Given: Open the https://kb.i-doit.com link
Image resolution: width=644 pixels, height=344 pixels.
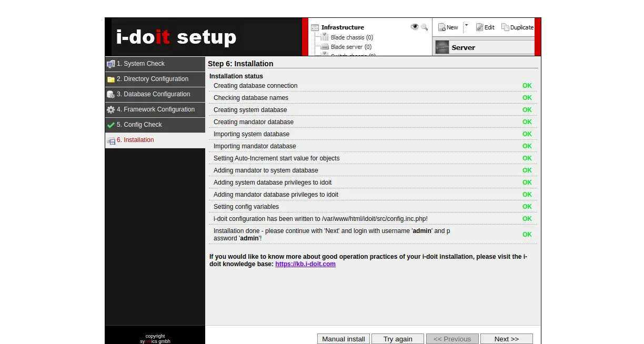Looking at the screenshot, I should [x=305, y=264].
